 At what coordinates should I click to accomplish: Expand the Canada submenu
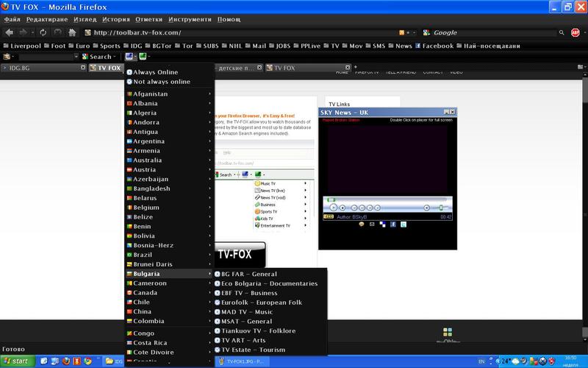170,292
